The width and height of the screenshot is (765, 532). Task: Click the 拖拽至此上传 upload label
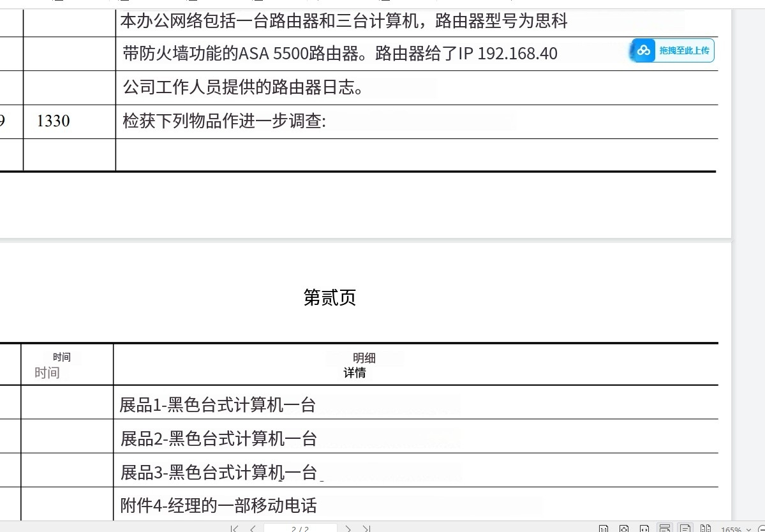(x=684, y=50)
